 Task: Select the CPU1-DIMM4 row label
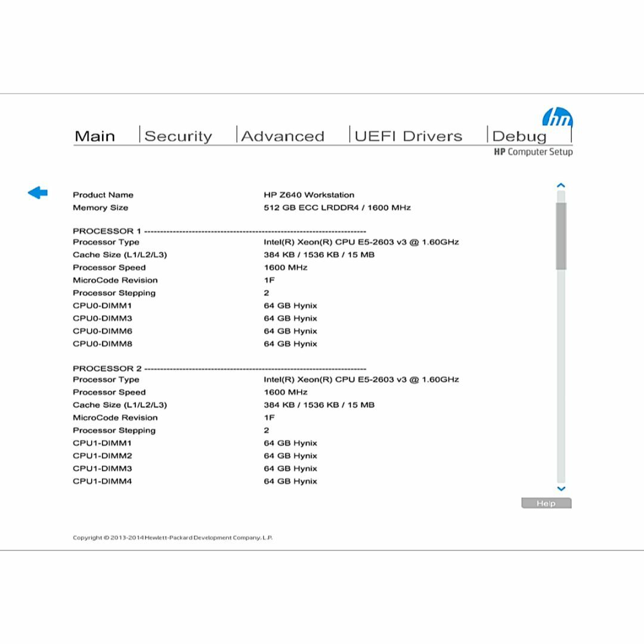[x=103, y=481]
